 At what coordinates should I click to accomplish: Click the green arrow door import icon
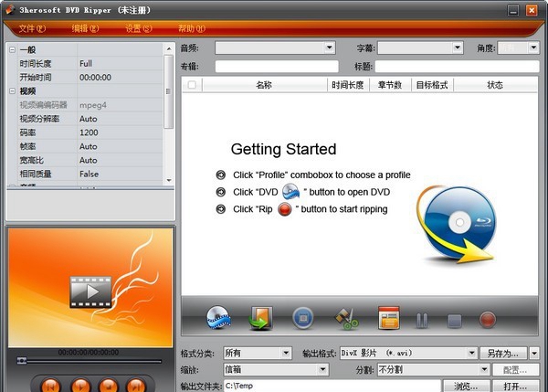pyautogui.click(x=260, y=318)
